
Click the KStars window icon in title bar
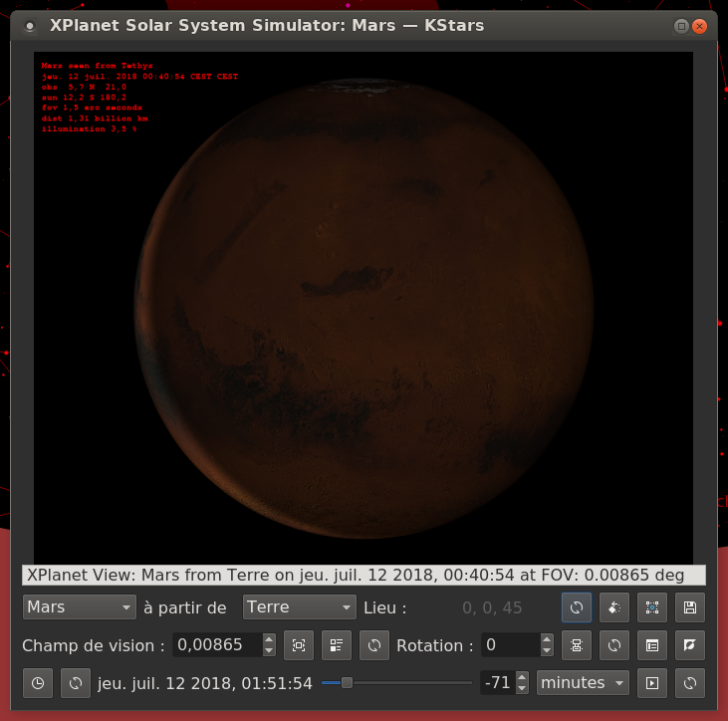coord(30,26)
